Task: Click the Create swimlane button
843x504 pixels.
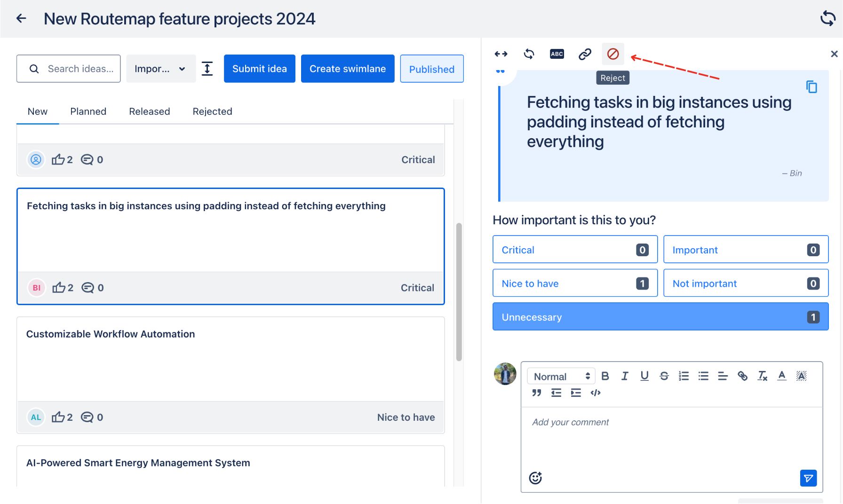Action: [348, 69]
